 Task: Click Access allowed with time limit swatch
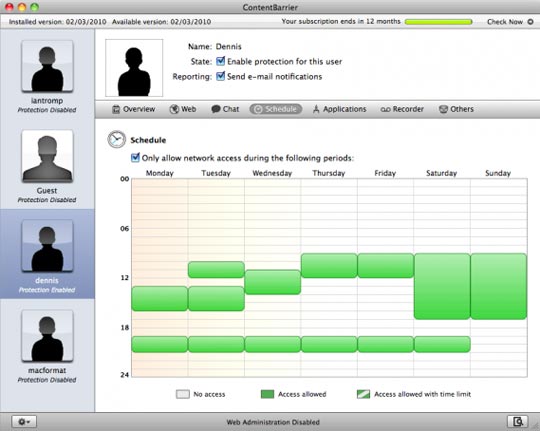(363, 394)
